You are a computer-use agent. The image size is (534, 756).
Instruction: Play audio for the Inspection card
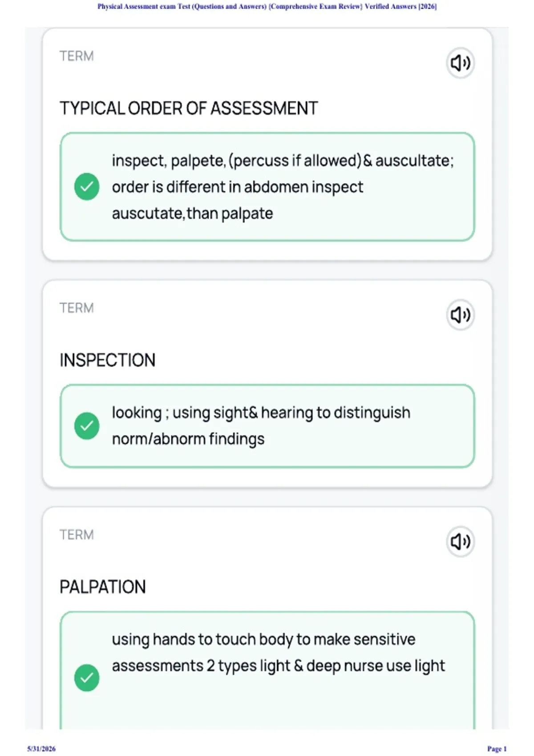point(460,315)
